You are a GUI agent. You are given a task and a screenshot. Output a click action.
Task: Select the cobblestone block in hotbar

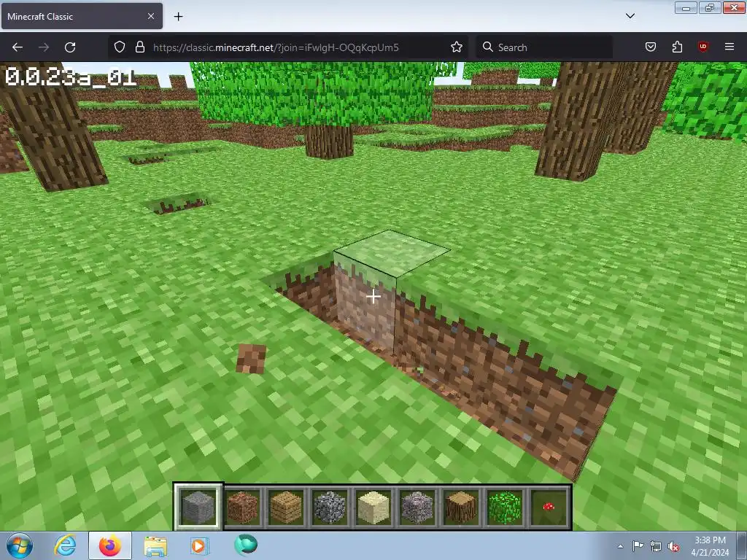330,507
